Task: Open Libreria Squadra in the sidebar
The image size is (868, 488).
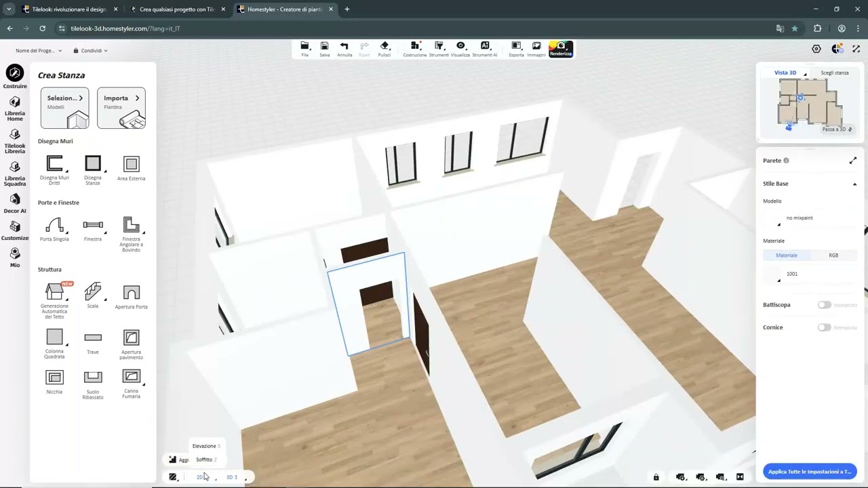Action: pos(15,174)
